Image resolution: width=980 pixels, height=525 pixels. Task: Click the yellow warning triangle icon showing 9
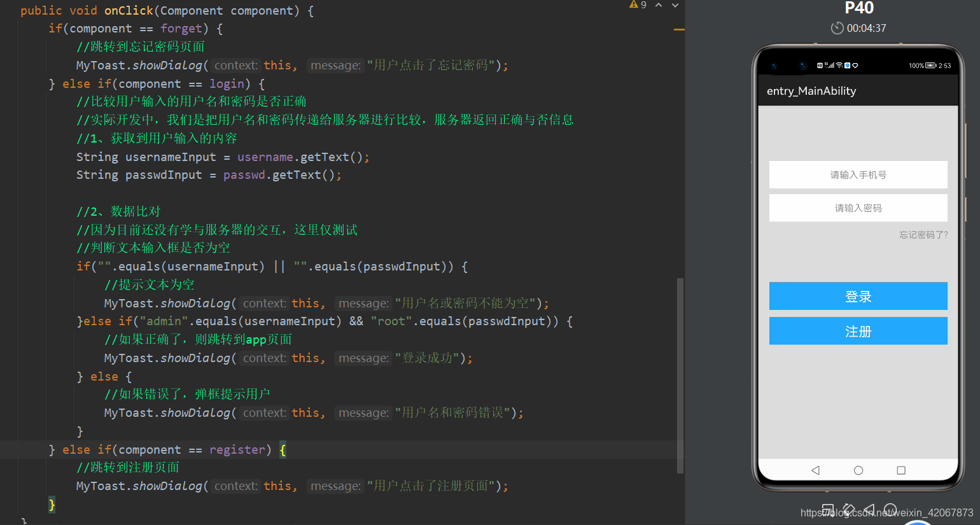(634, 4)
